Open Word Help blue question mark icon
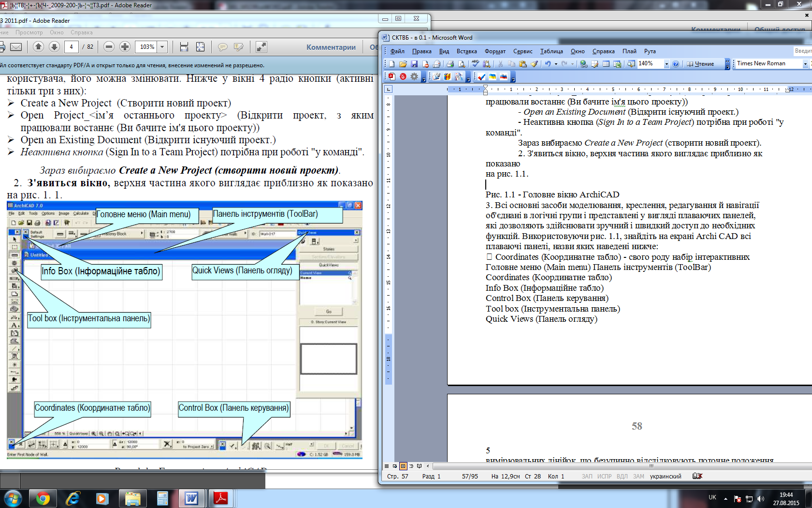 676,64
